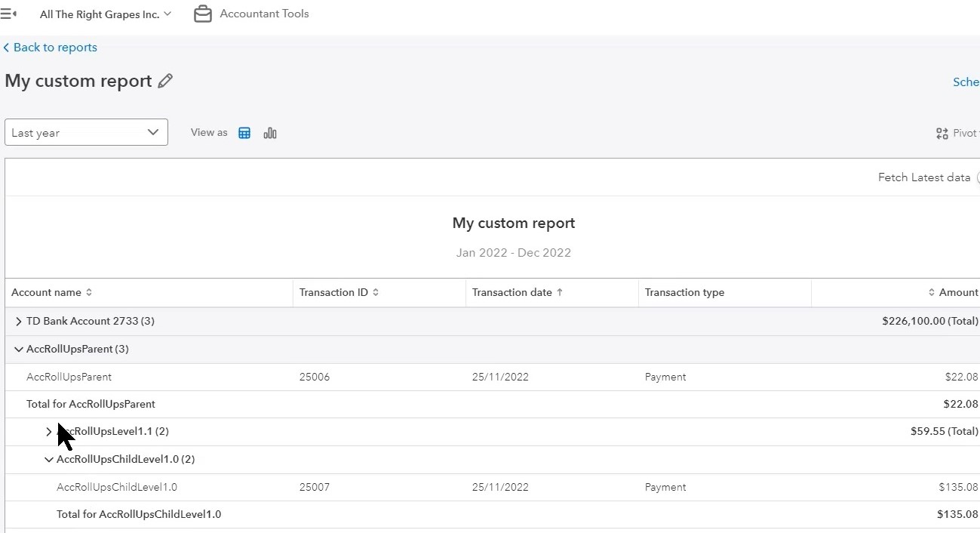
Task: Toggle Transaction date ascending sort
Action: (559, 292)
